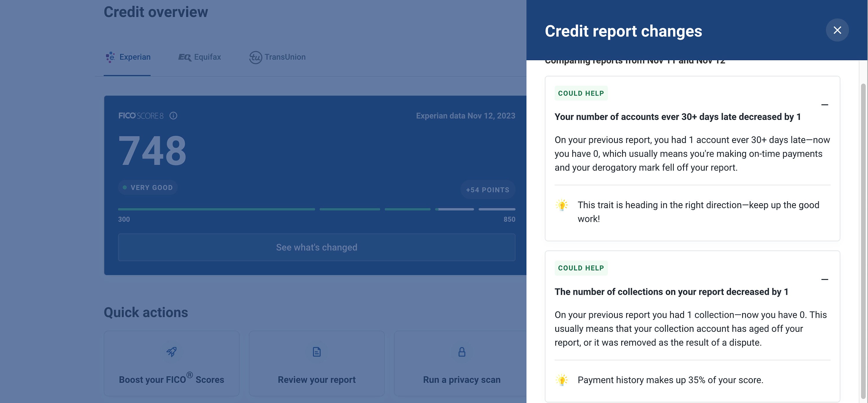Click Boost your FICO Scores
Screen dimensions: 868x403
tap(172, 364)
